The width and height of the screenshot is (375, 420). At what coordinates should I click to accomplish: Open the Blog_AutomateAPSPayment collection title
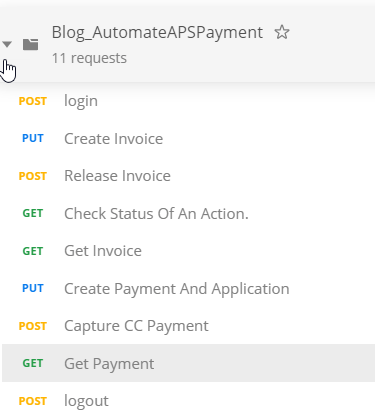click(157, 33)
